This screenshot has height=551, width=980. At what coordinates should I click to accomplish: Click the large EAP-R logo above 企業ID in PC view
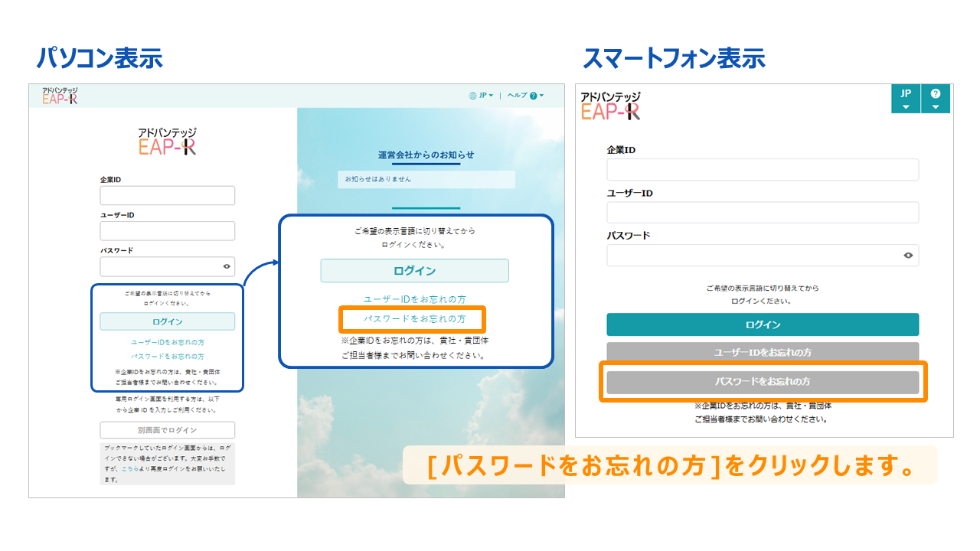pos(168,142)
